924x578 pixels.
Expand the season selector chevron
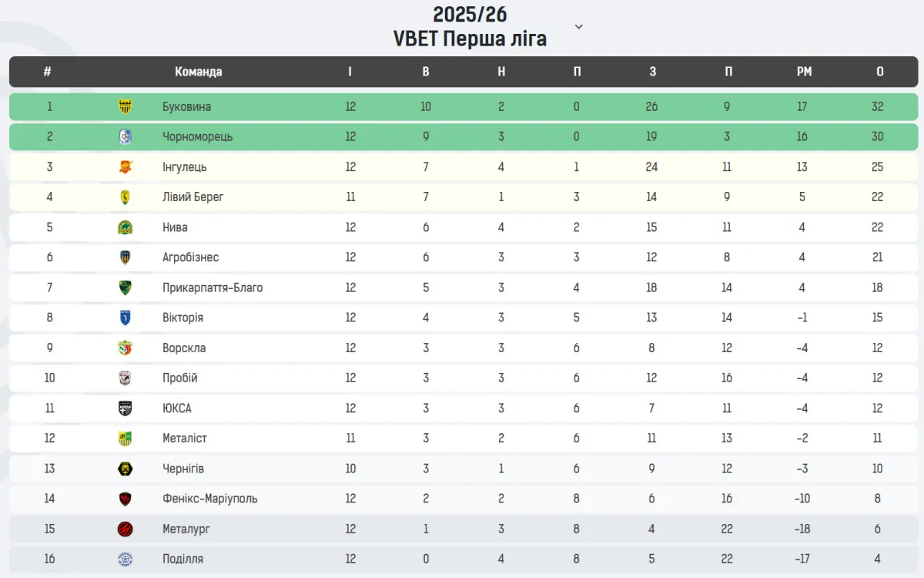click(579, 27)
